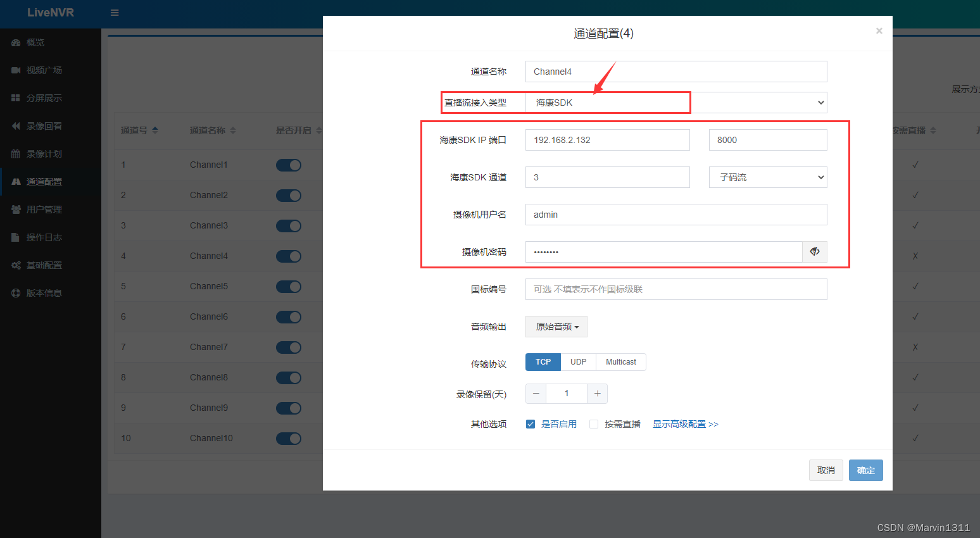The image size is (980, 538).
Task: Open 用户管理 in sidebar
Action: pos(51,210)
